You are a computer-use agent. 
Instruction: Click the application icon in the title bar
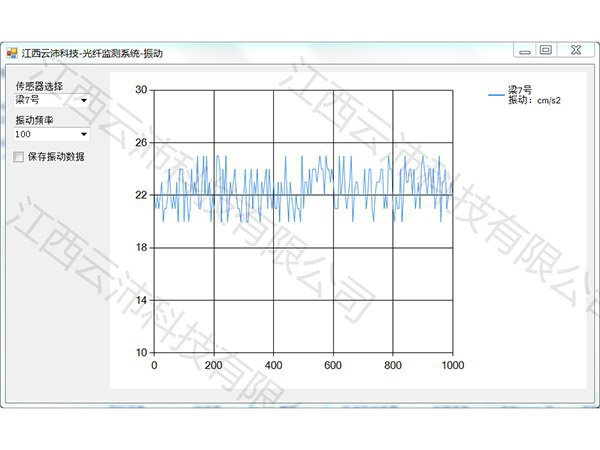pyautogui.click(x=12, y=51)
